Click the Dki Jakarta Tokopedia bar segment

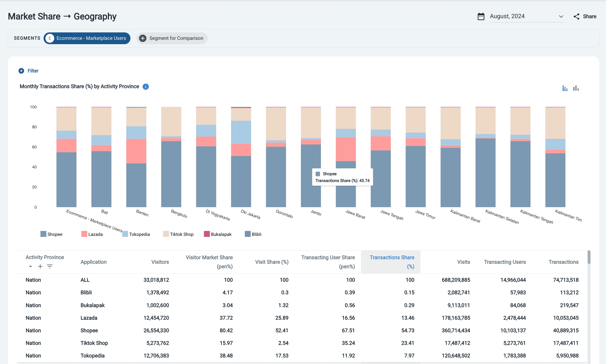click(x=241, y=132)
